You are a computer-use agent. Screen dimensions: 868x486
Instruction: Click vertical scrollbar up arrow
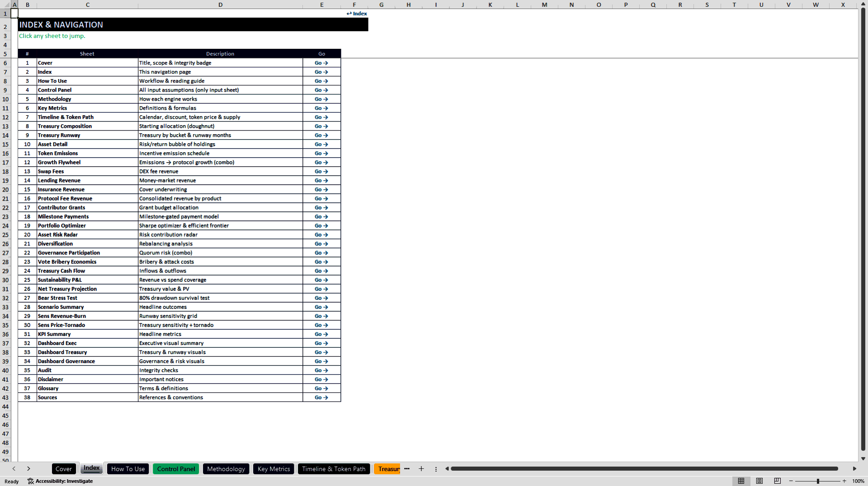pyautogui.click(x=863, y=4)
